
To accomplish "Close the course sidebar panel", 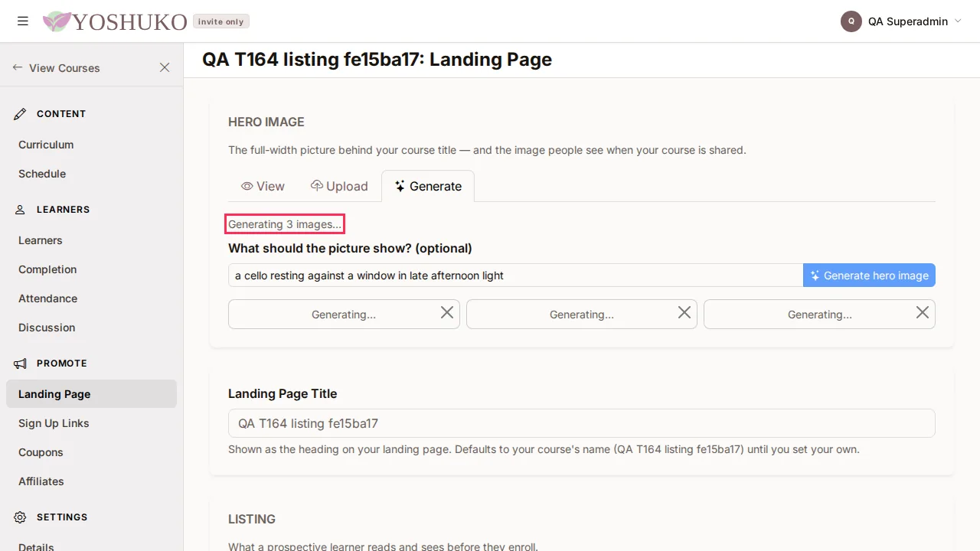I will tap(165, 67).
